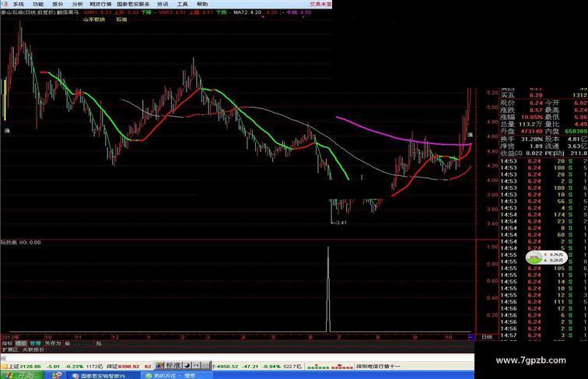The width and height of the screenshot is (588, 379).
Task: Click the IME soft keyboard icon
Action: tap(205, 365)
